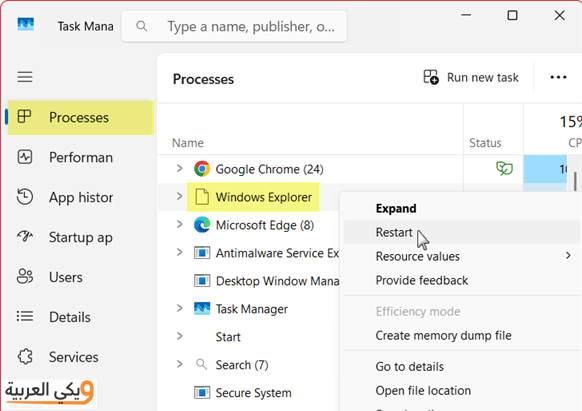The width and height of the screenshot is (582, 411).
Task: Select the Secure System process row
Action: [249, 393]
